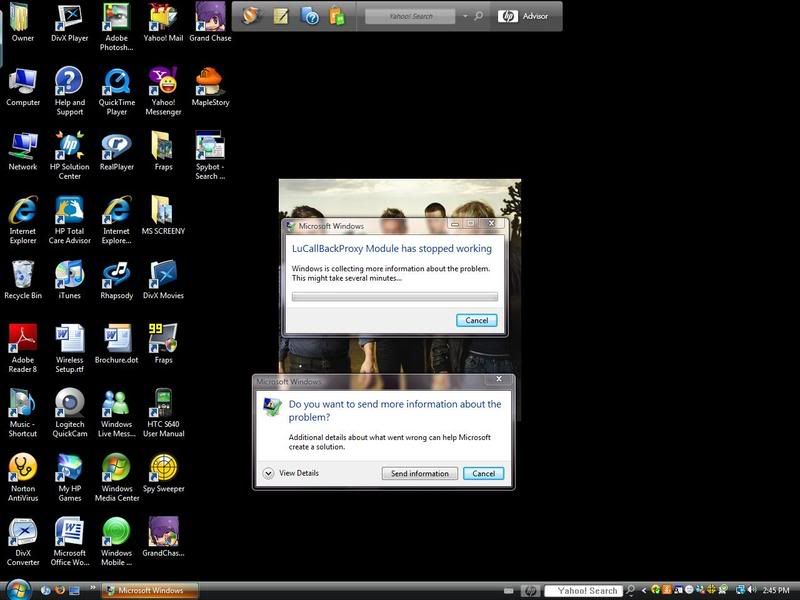Open Logitech QuickCam shortcut
Viewport: 800px width, 600px height.
[x=69, y=404]
